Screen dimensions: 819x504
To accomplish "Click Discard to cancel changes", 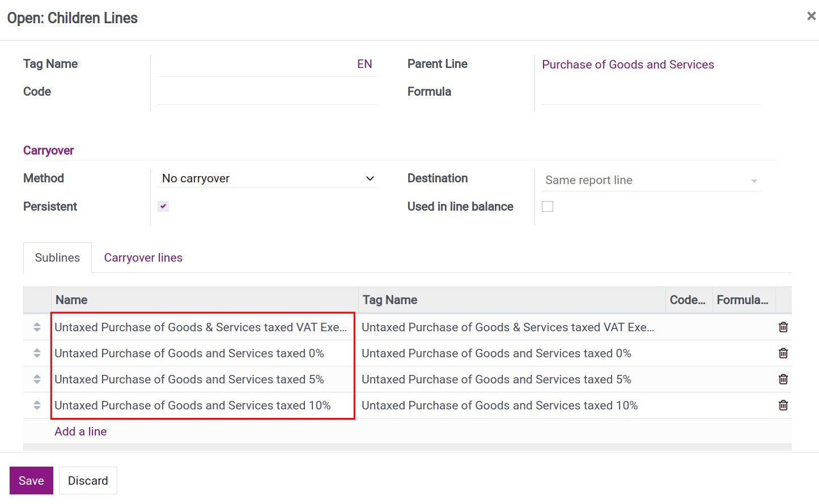I will [x=87, y=480].
